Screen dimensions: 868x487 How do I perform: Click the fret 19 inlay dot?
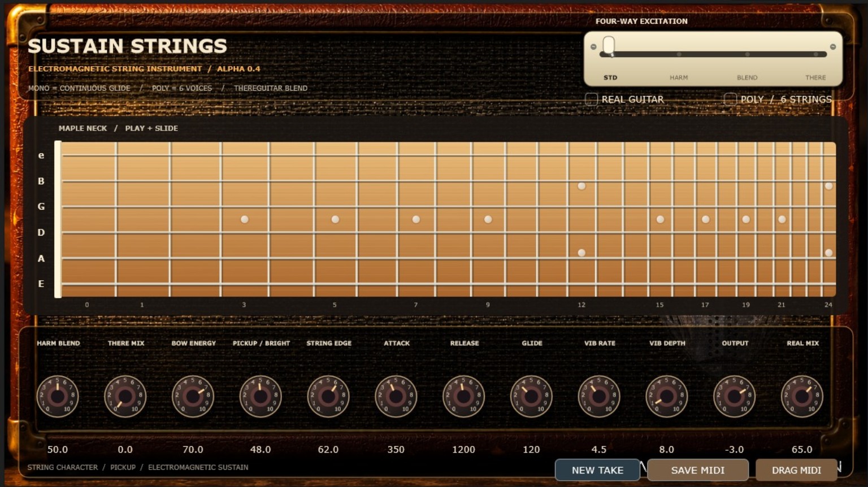746,219
